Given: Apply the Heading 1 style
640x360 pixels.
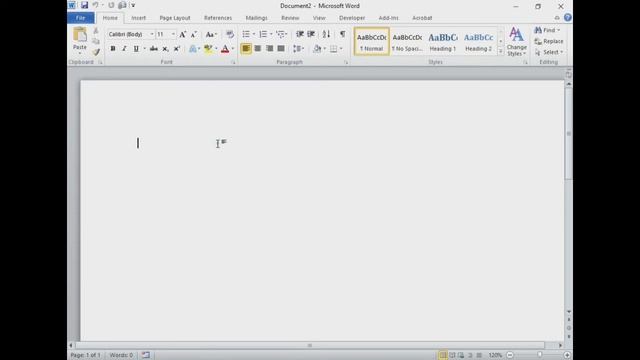Looking at the screenshot, I should pyautogui.click(x=442, y=41).
